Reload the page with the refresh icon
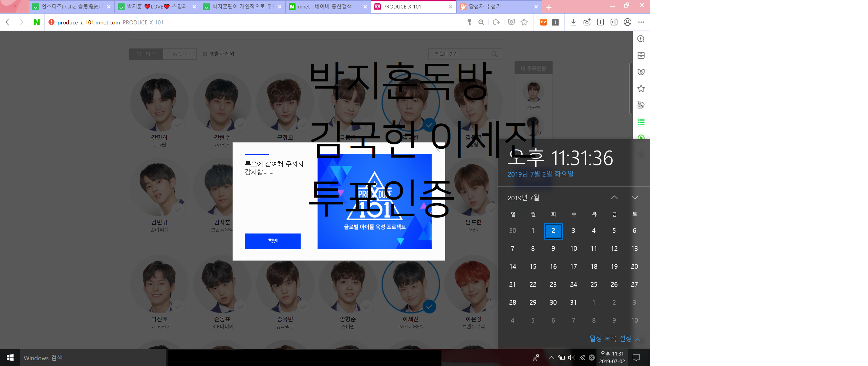Viewport: 868px width, 366px height. point(496,22)
